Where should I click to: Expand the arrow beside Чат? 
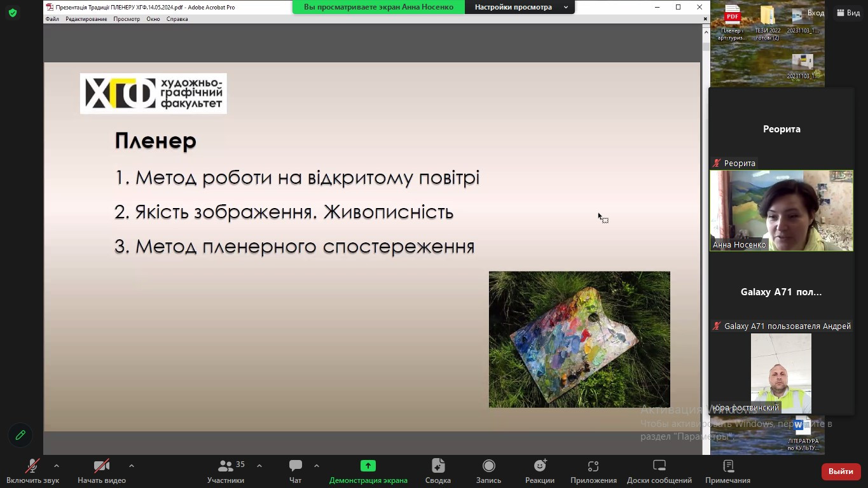coord(317,466)
